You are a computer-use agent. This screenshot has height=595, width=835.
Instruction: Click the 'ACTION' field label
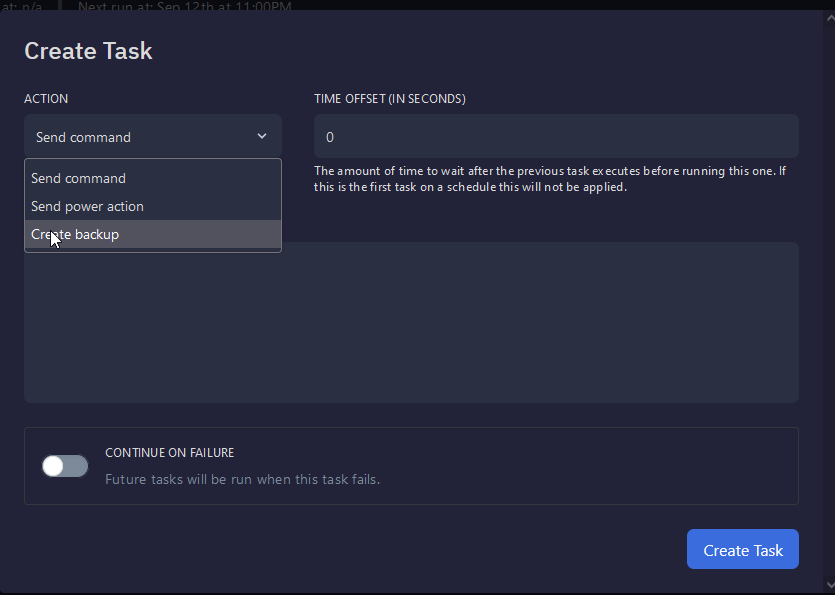coord(46,99)
